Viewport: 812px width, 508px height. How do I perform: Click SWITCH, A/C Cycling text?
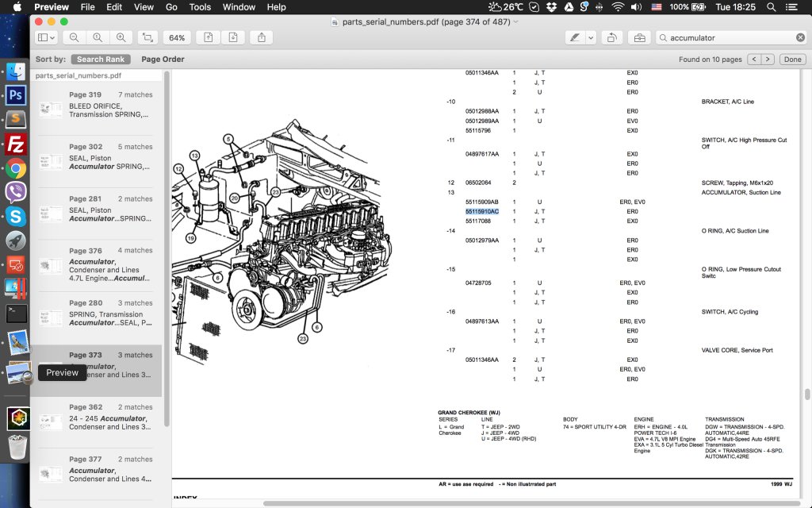pos(730,311)
